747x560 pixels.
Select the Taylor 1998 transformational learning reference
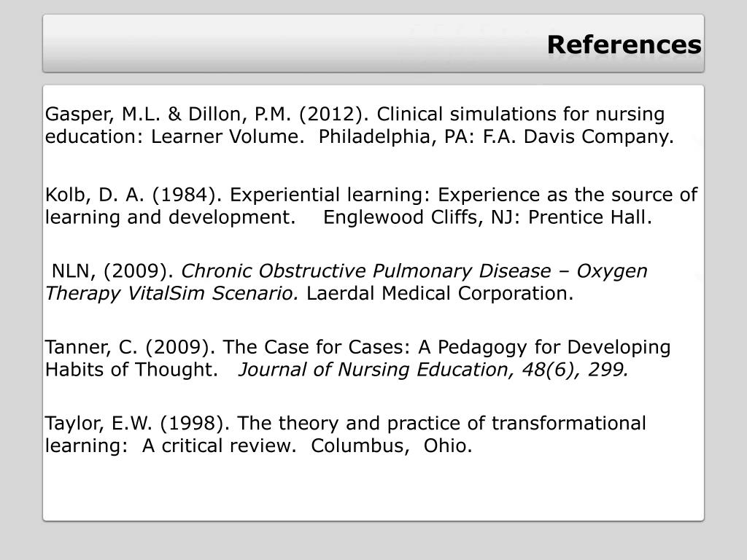click(x=345, y=435)
